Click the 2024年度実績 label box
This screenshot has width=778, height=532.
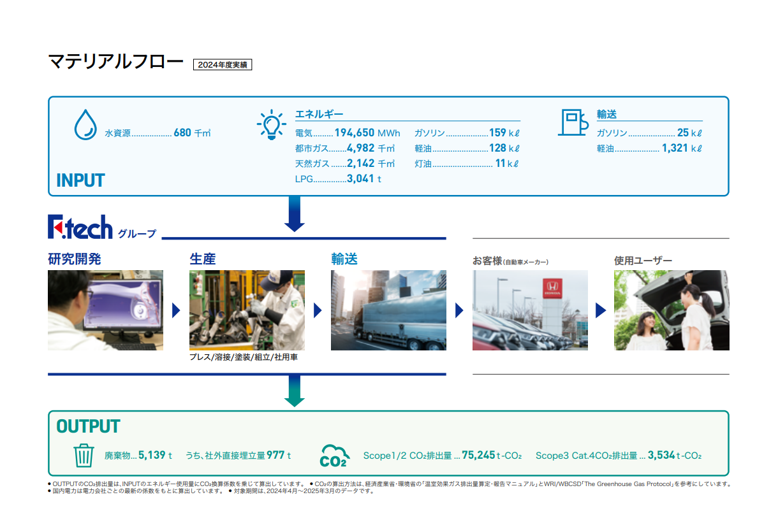223,64
